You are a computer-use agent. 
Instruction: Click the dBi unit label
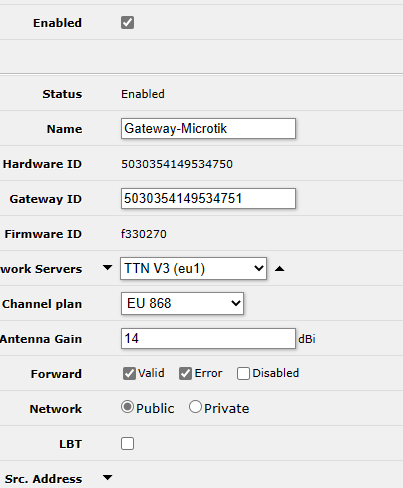tap(307, 339)
